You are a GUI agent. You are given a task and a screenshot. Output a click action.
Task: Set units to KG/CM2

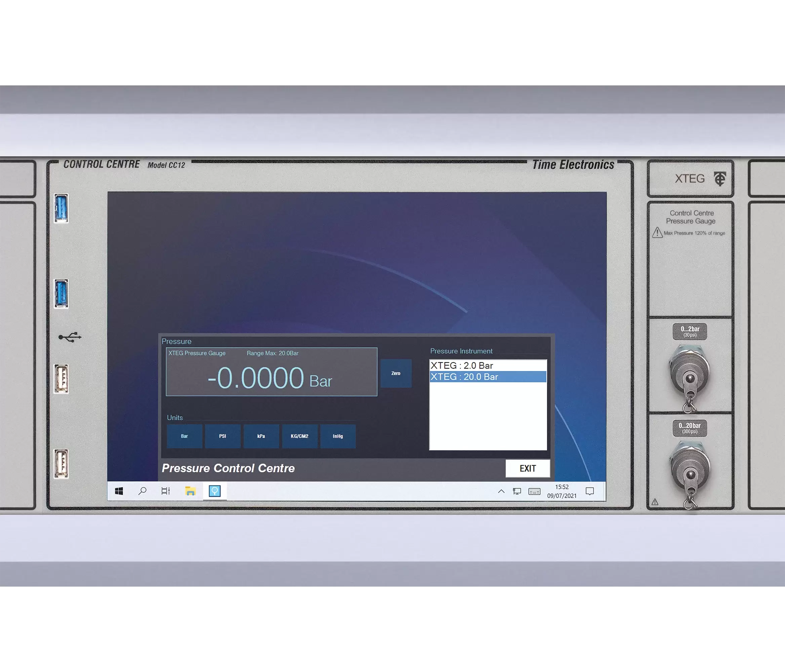[x=300, y=436]
